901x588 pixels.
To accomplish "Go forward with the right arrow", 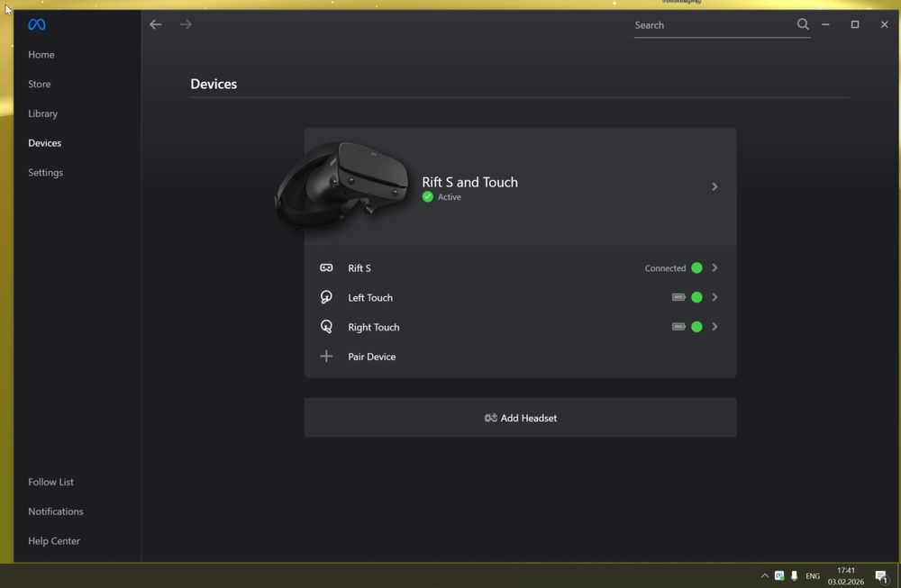I will 186,24.
